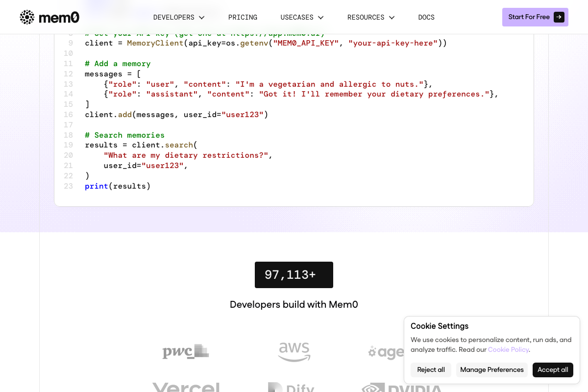This screenshot has width=588, height=392.
Task: Click the 'messages = [' code line
Action: tap(113, 74)
